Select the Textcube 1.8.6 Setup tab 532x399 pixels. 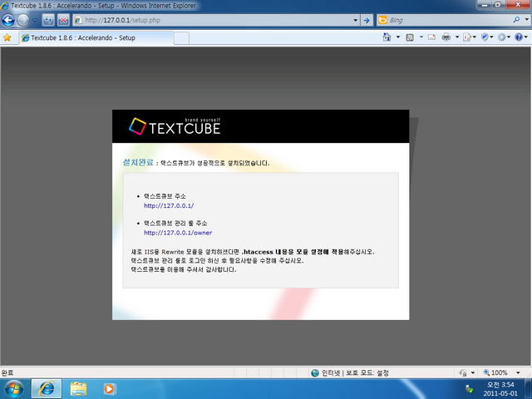click(96, 37)
